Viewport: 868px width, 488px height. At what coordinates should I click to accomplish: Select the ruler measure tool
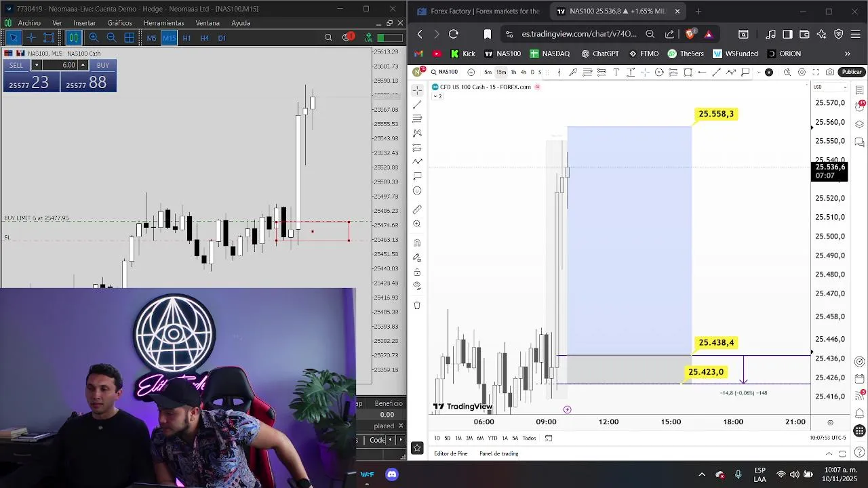pyautogui.click(x=417, y=209)
